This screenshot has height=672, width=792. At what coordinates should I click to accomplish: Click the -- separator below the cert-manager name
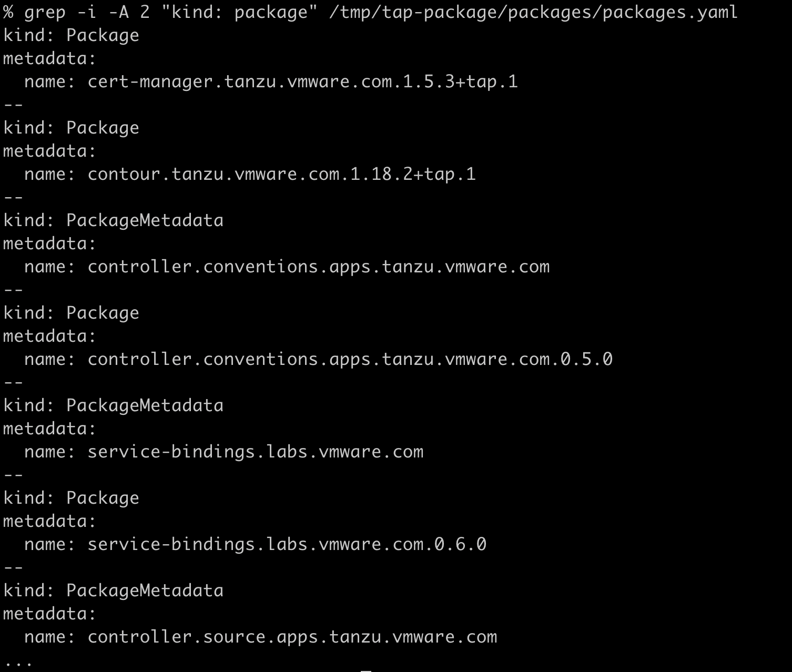(13, 105)
